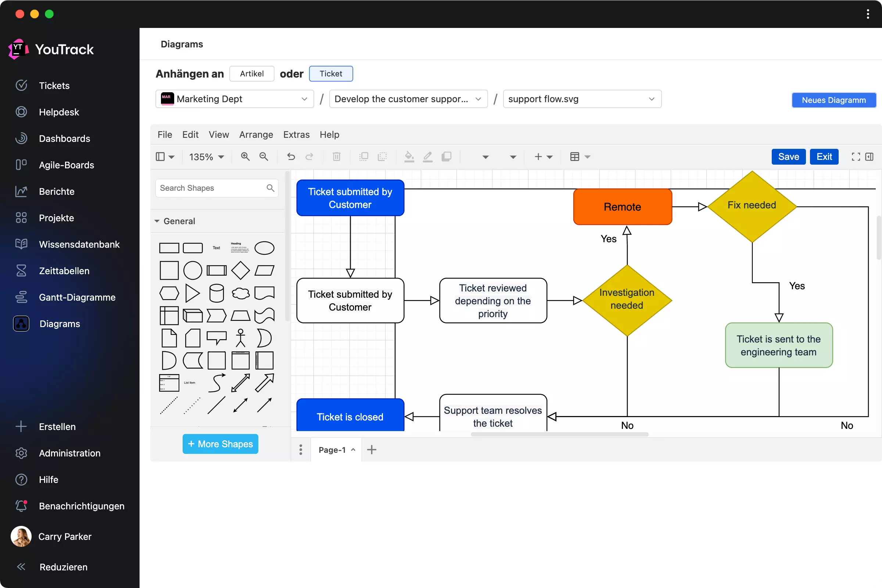The height and width of the screenshot is (588, 882).
Task: Click the Neues Diagramm button
Action: pyautogui.click(x=833, y=100)
